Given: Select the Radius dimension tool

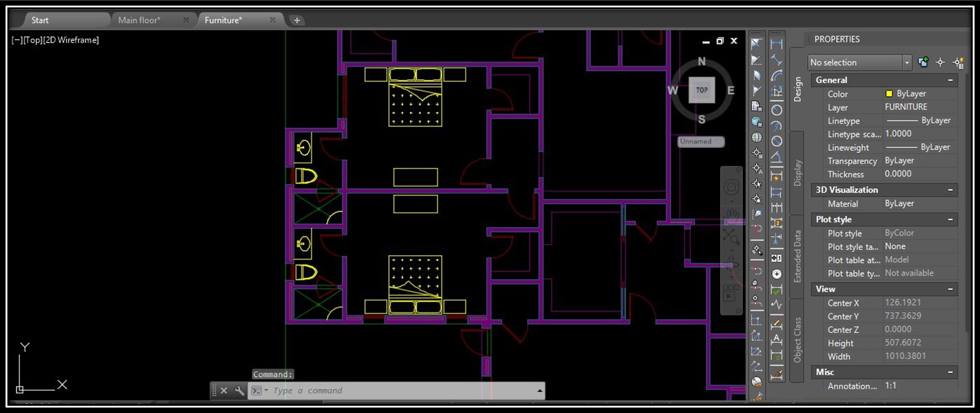Looking at the screenshot, I should tap(776, 110).
